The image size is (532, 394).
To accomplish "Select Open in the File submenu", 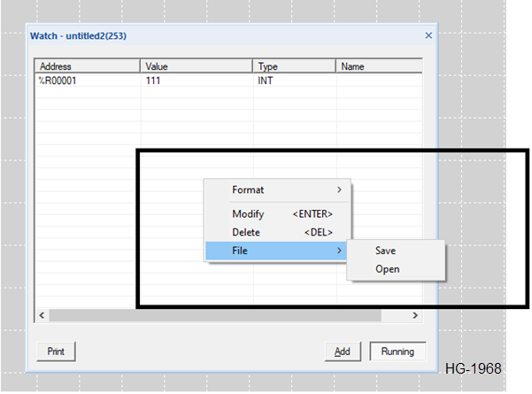I will click(x=387, y=269).
